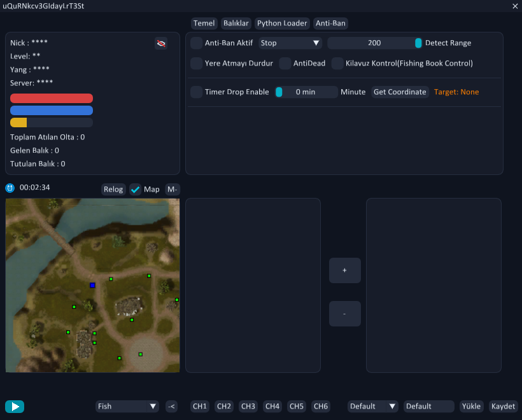The width and height of the screenshot is (522, 420).
Task: Enable the Anti-Ban Aktif checkbox
Action: click(197, 43)
